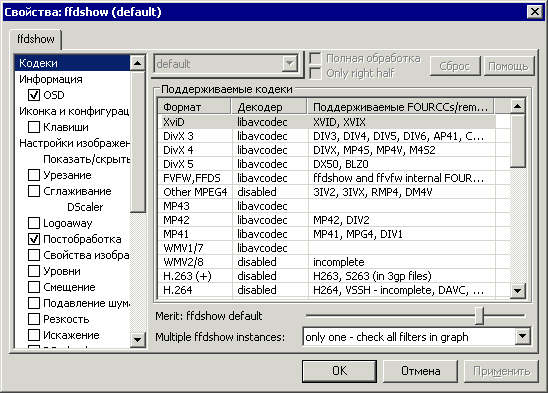
Task: Click the left list scroll-up arrow
Action: tap(137, 63)
